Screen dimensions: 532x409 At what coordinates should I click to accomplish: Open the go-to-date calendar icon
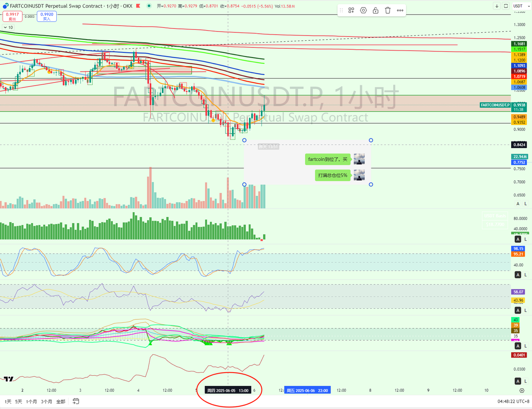pyautogui.click(x=76, y=401)
